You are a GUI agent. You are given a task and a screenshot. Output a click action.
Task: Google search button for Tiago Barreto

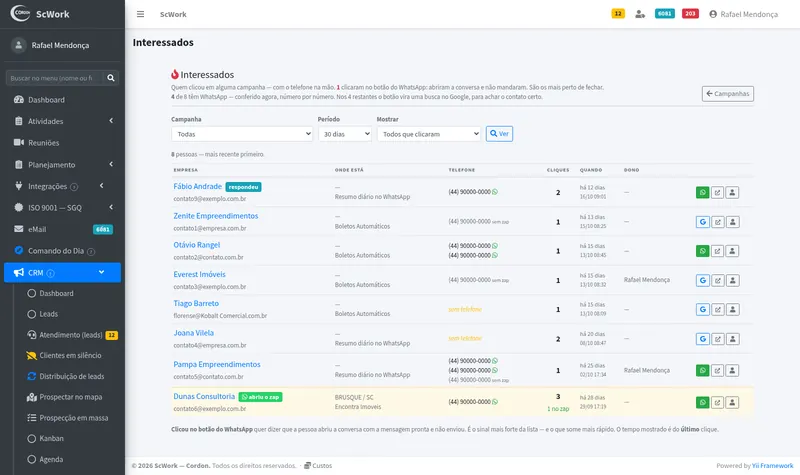pos(703,309)
